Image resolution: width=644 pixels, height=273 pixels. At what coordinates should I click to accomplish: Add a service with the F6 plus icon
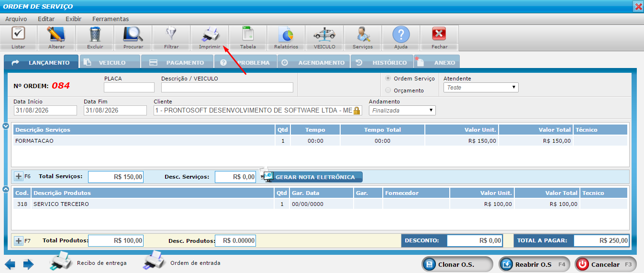pos(19,176)
